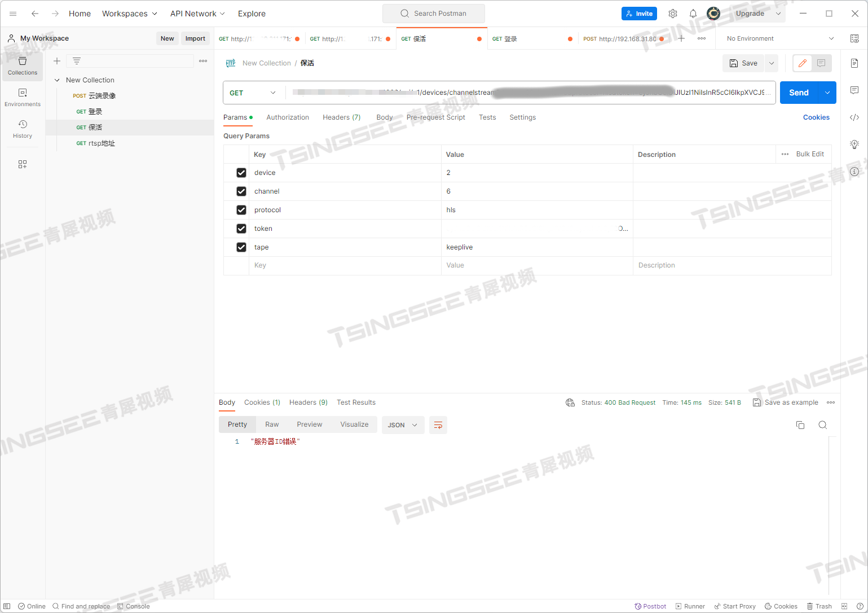Uncheck the channel parameter
The image size is (868, 613).
tap(241, 191)
